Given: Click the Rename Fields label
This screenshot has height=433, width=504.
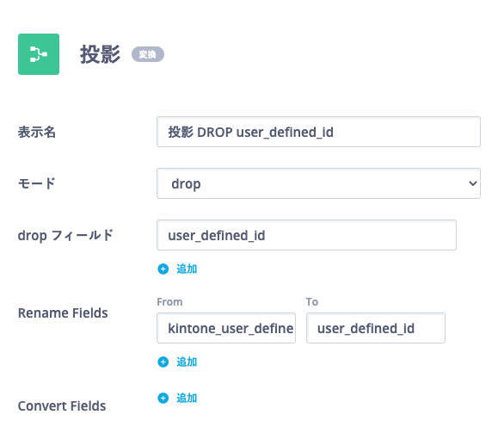Looking at the screenshot, I should (63, 313).
